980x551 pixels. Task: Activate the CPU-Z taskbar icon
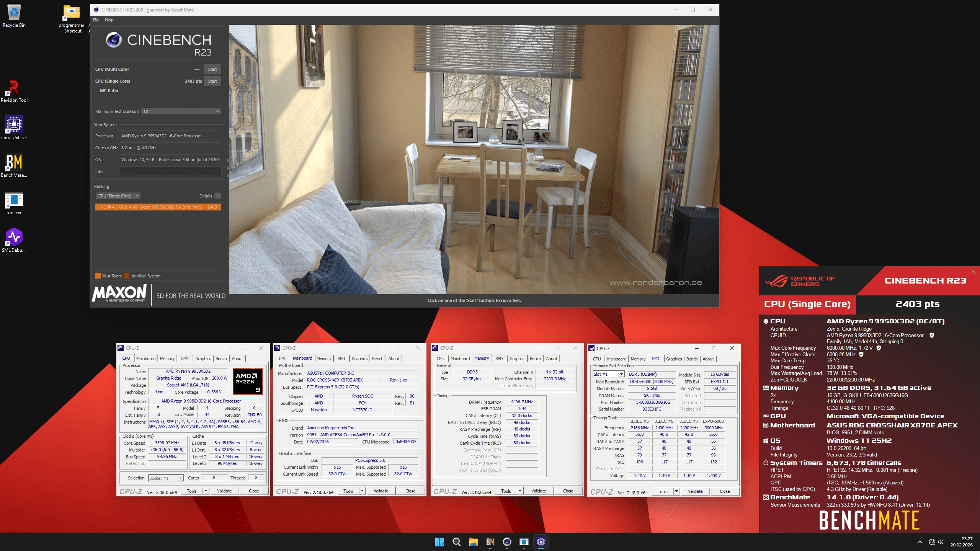tap(541, 542)
